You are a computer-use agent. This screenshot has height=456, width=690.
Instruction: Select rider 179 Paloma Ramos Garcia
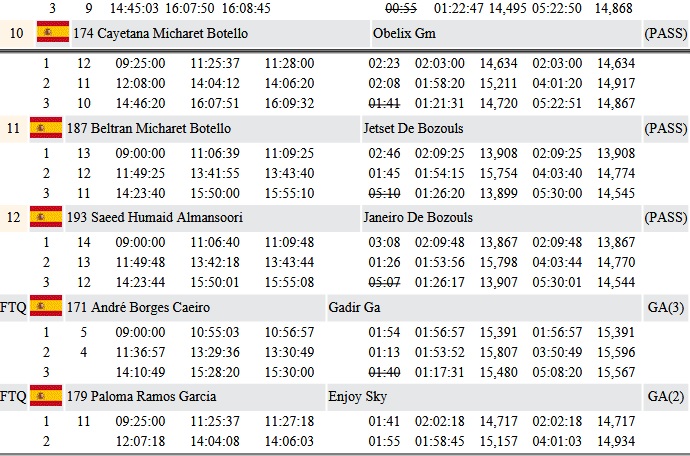click(141, 397)
